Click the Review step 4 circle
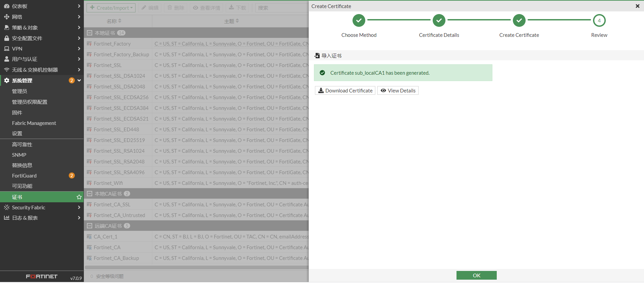This screenshot has height=283, width=644. tap(599, 20)
